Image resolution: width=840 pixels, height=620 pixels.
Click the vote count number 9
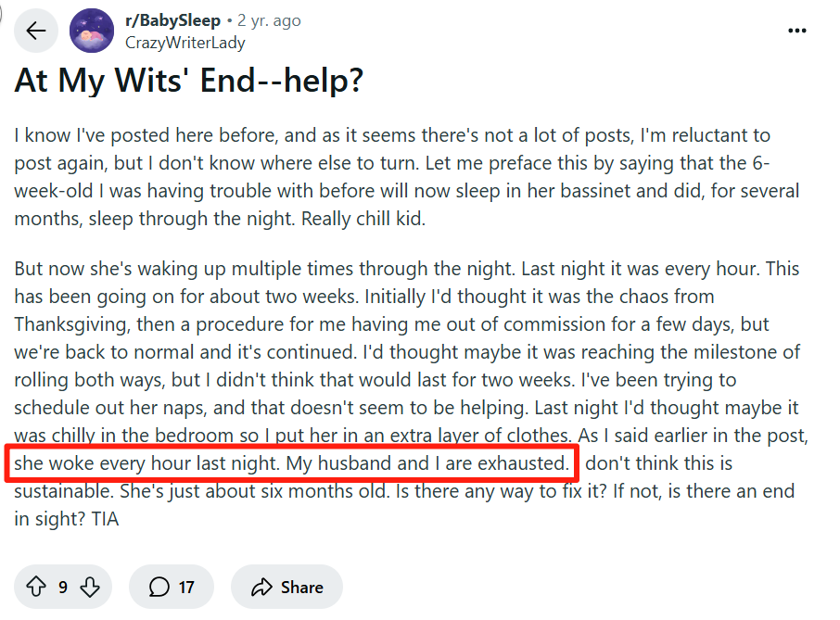click(x=63, y=587)
